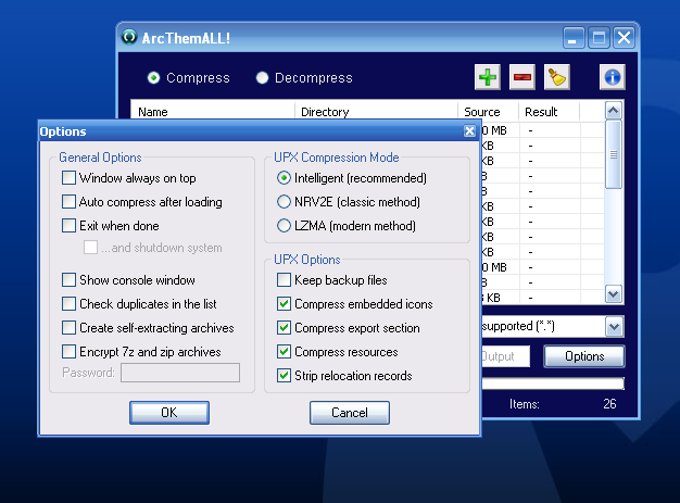Close the ArcThemALL! main window
Viewport: 680px width, 503px height.
point(624,38)
